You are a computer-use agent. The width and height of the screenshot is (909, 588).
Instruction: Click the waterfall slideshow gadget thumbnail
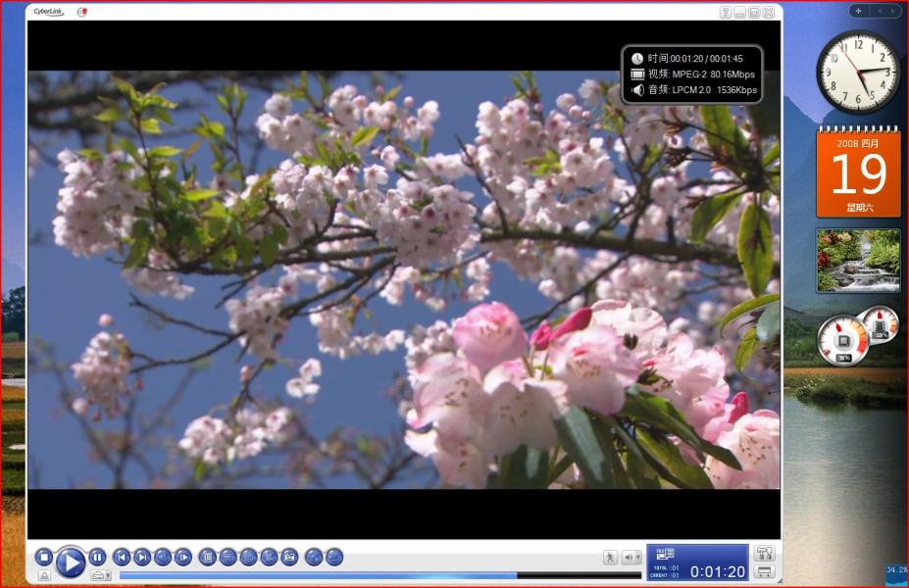tap(859, 260)
